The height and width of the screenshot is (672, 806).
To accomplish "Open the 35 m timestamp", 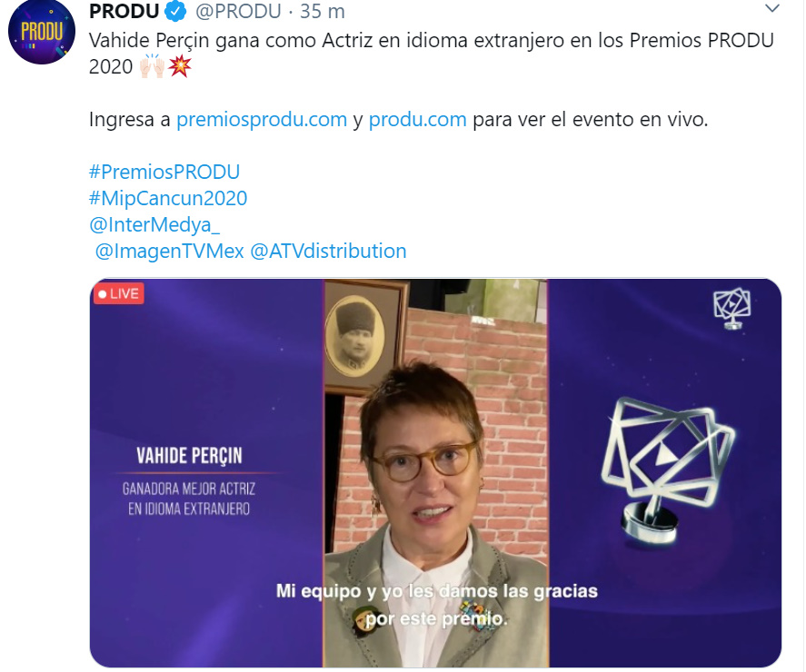I will [x=323, y=11].
